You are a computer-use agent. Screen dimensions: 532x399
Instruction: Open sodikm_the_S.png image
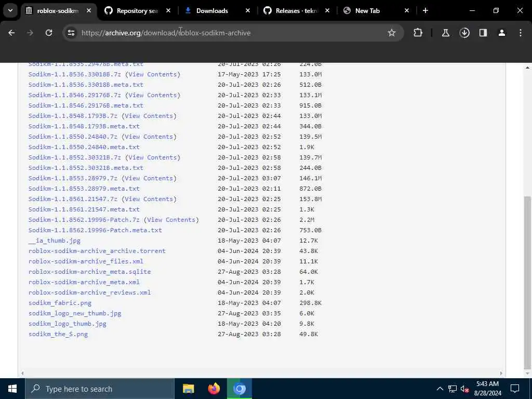pyautogui.click(x=58, y=334)
